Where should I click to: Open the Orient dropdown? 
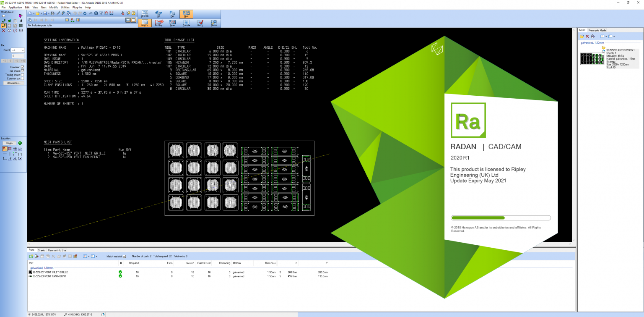point(18,50)
